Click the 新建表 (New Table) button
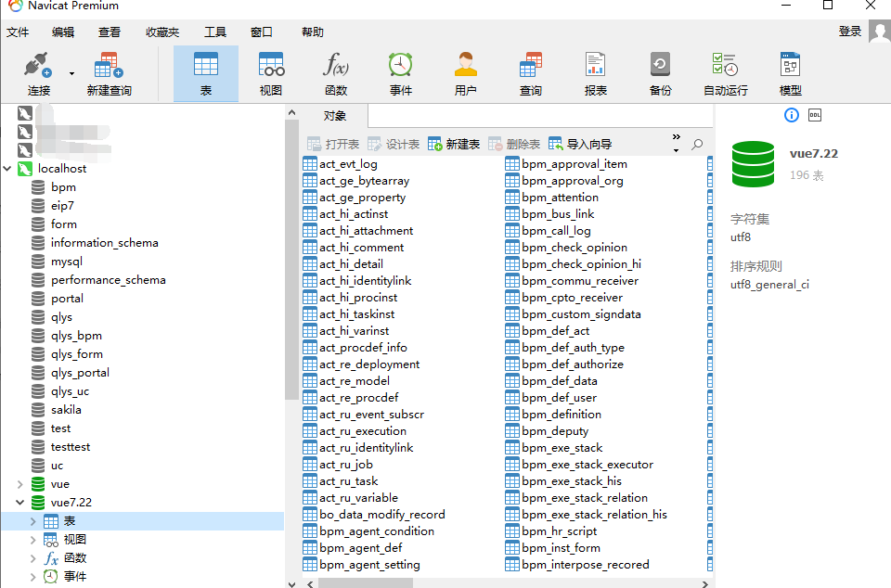The image size is (891, 588). point(454,145)
